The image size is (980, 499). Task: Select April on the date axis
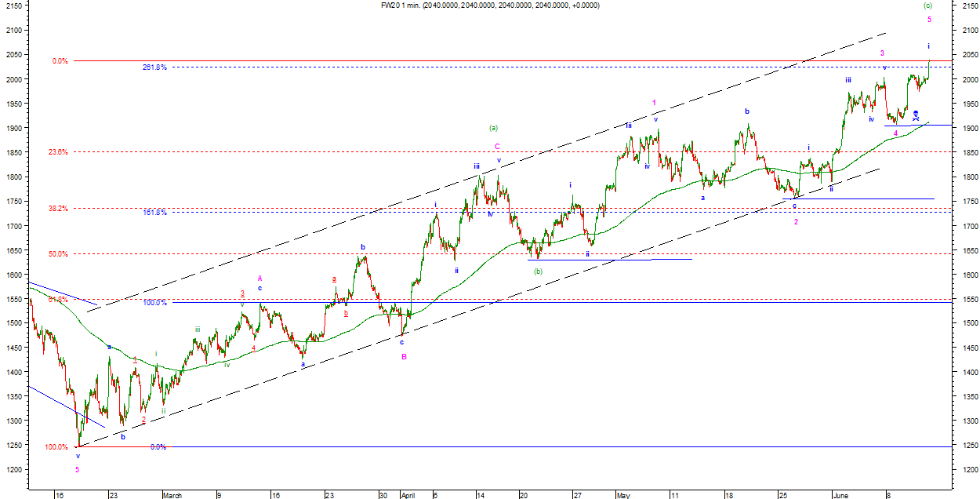407,496
